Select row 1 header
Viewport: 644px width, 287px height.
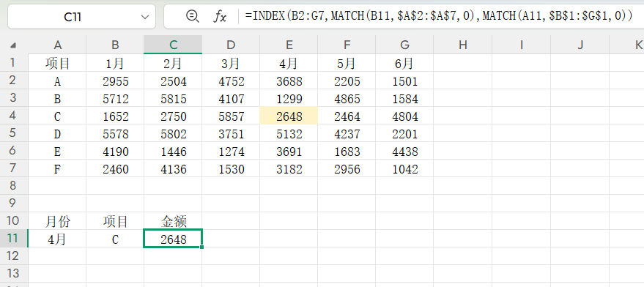(x=14, y=63)
